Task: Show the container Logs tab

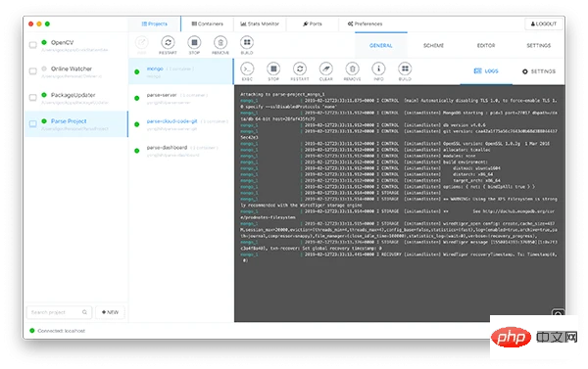Action: (486, 71)
